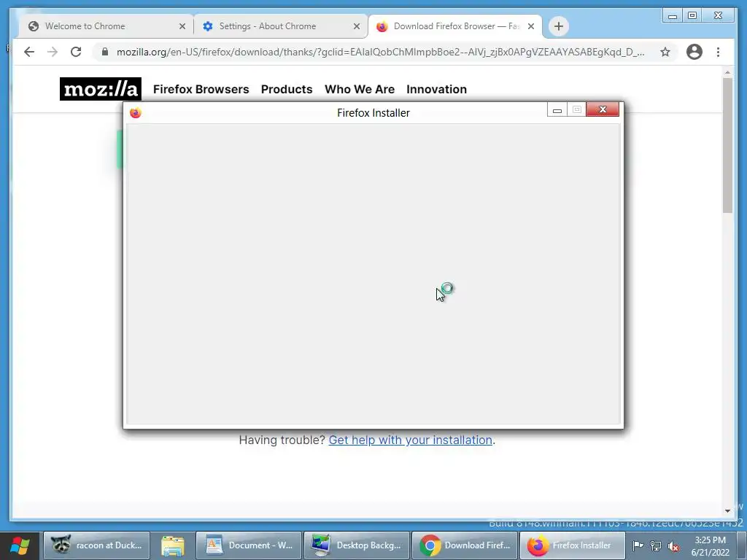Close the Chrome window
This screenshot has width=747, height=560.
pyautogui.click(x=718, y=16)
